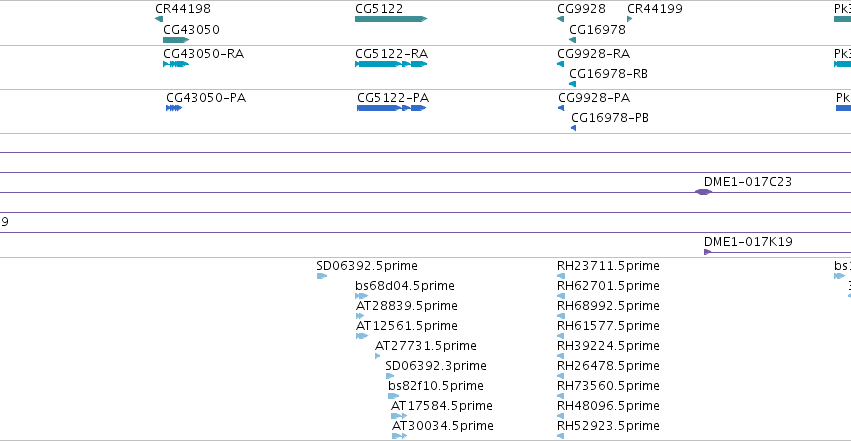851x441 pixels.
Task: Click the CR44199 gene label
Action: 655,9
